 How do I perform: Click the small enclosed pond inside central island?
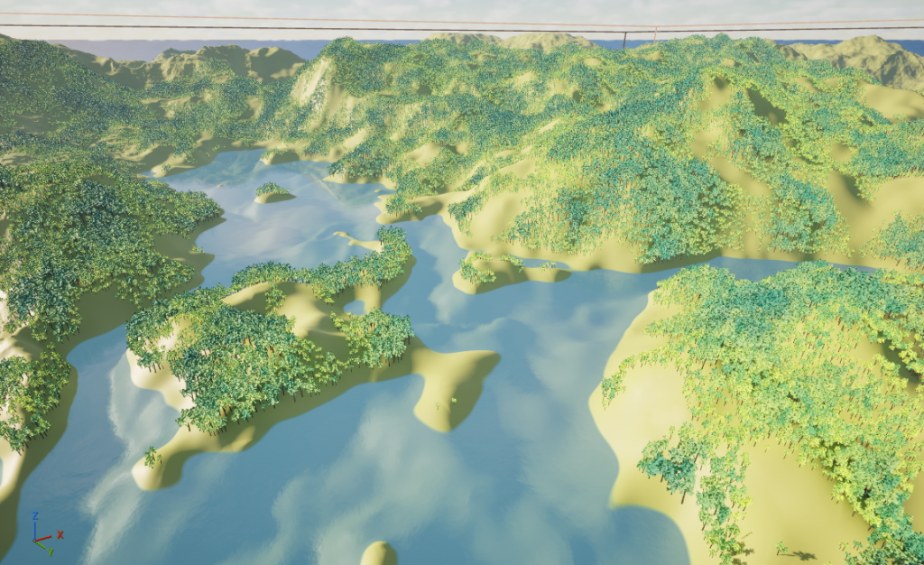[354, 306]
